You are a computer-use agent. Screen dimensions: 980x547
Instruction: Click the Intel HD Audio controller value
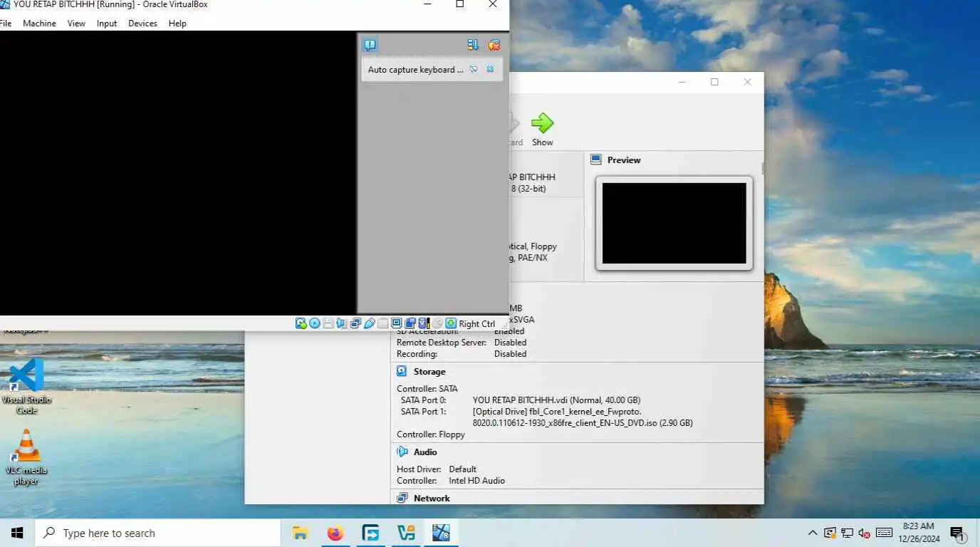(x=476, y=481)
